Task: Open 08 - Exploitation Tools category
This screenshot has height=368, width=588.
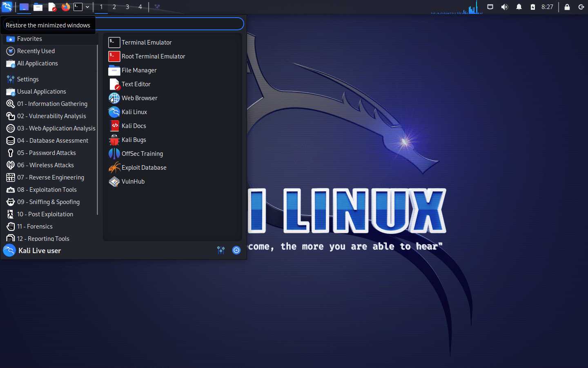Action: [50, 190]
